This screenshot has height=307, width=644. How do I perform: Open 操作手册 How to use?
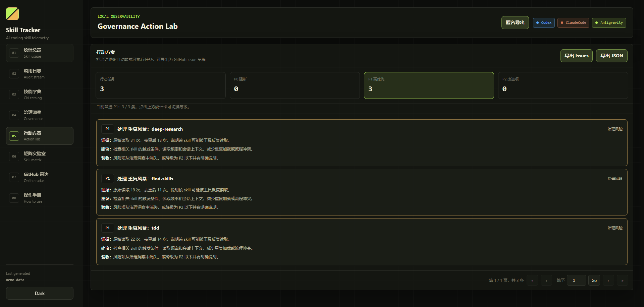[x=40, y=198]
